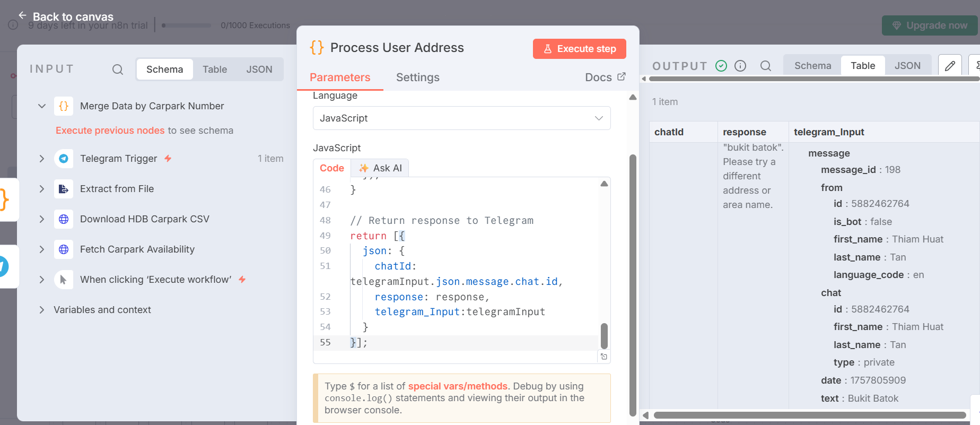Click the edit output pencil icon
980x425 pixels.
pos(950,66)
